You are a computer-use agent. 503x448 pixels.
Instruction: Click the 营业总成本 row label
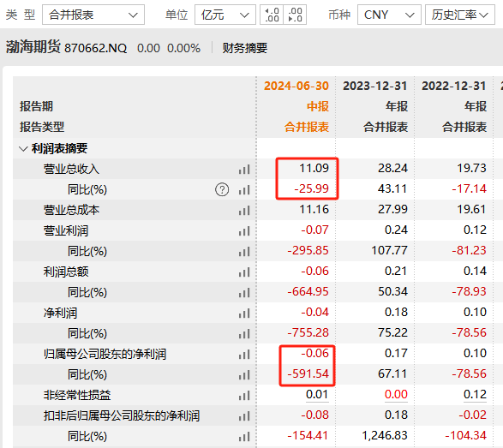(x=71, y=210)
